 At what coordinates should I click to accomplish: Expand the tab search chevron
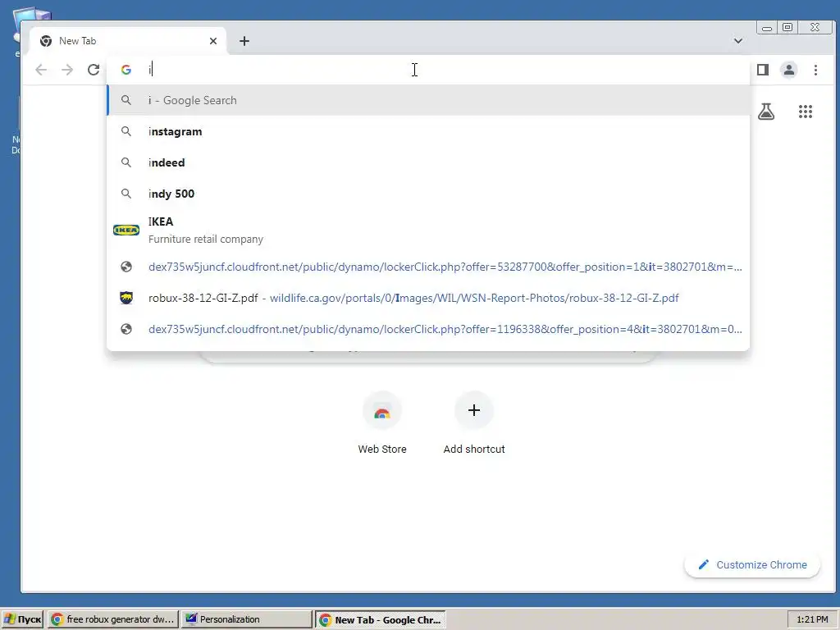coord(738,41)
